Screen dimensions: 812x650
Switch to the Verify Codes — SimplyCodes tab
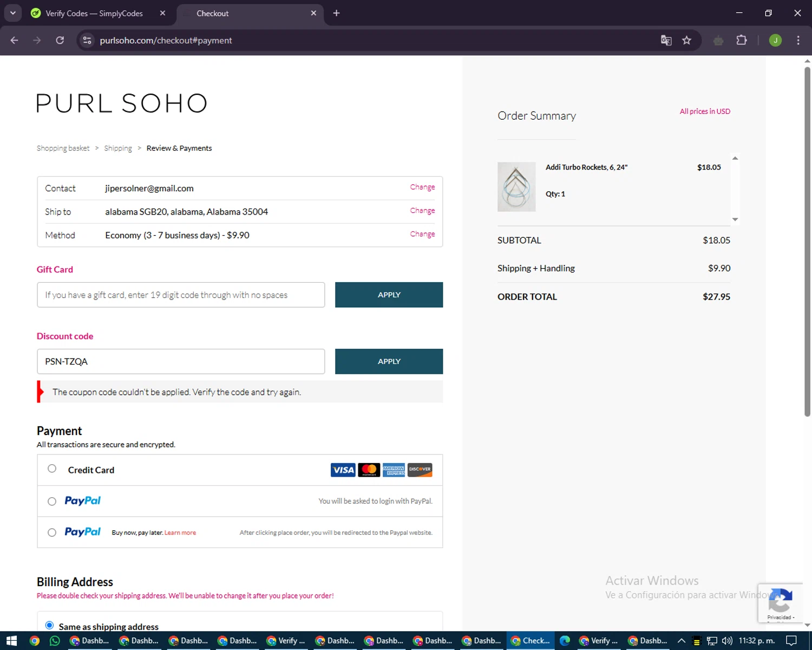pyautogui.click(x=93, y=13)
